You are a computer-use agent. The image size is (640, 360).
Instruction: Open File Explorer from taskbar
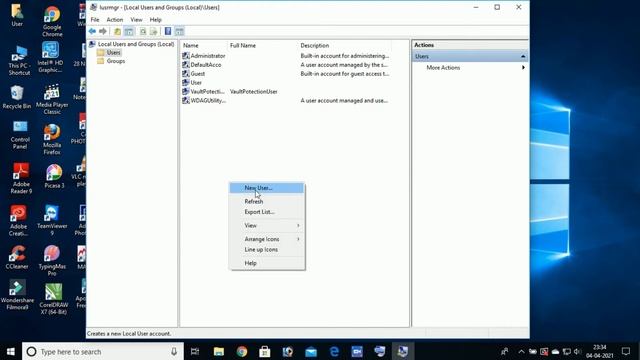tap(219, 351)
